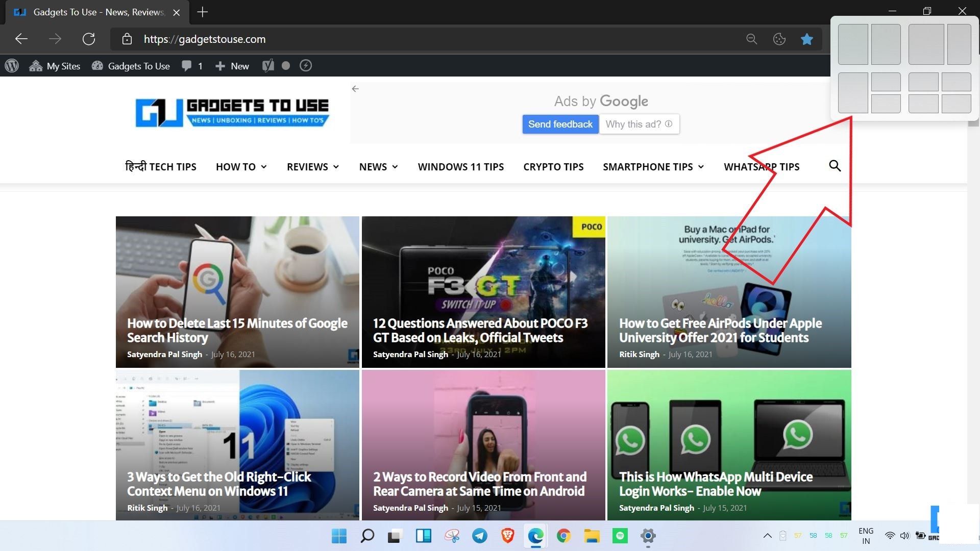Select right half of two-column snap layout
Screen dimensions: 980x551
pyautogui.click(x=886, y=44)
